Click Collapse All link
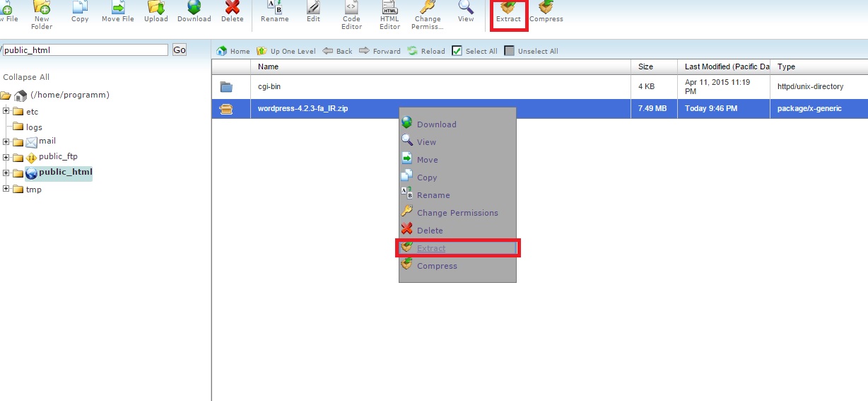 pos(26,77)
